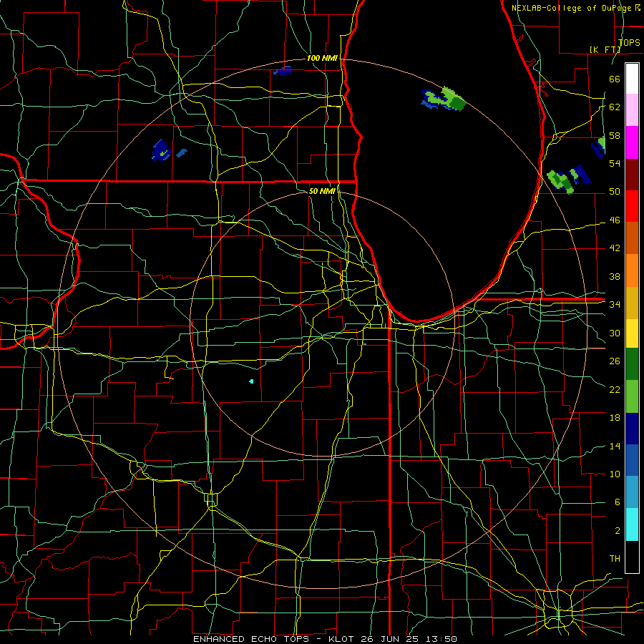Image resolution: width=644 pixels, height=644 pixels.
Task: Pick the bright orange legend color block
Action: pos(632,270)
